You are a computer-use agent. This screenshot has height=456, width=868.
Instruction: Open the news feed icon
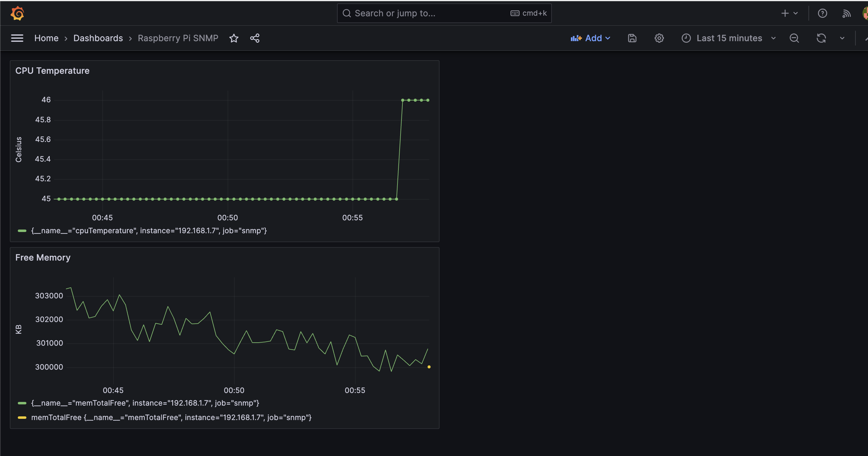pyautogui.click(x=847, y=14)
